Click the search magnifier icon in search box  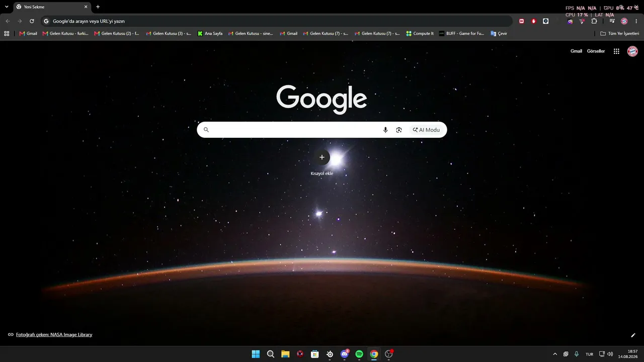[x=206, y=130]
